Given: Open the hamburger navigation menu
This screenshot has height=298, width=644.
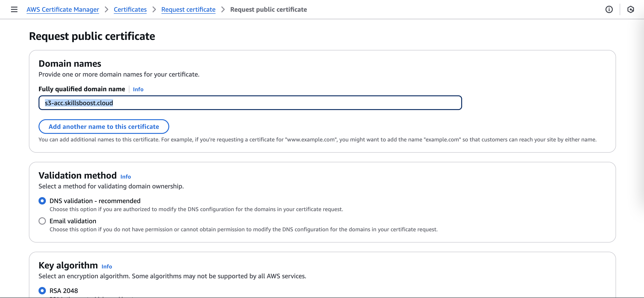Looking at the screenshot, I should pyautogui.click(x=14, y=9).
